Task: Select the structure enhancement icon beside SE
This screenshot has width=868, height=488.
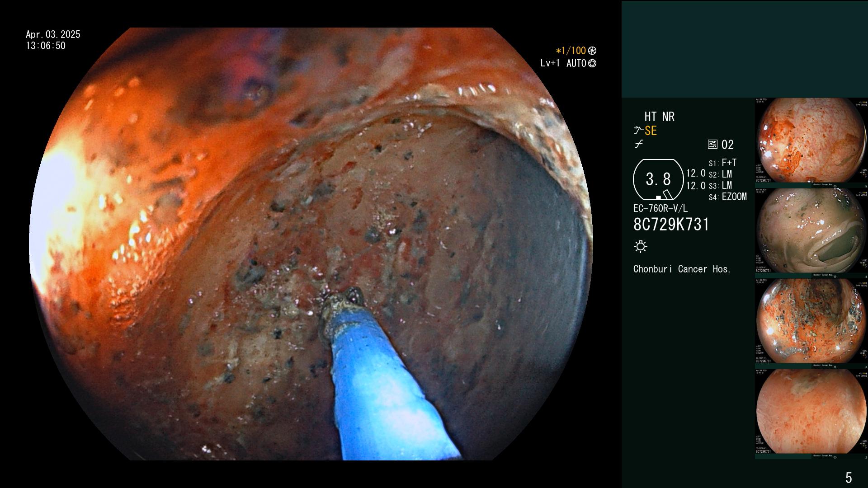Action: (638, 131)
